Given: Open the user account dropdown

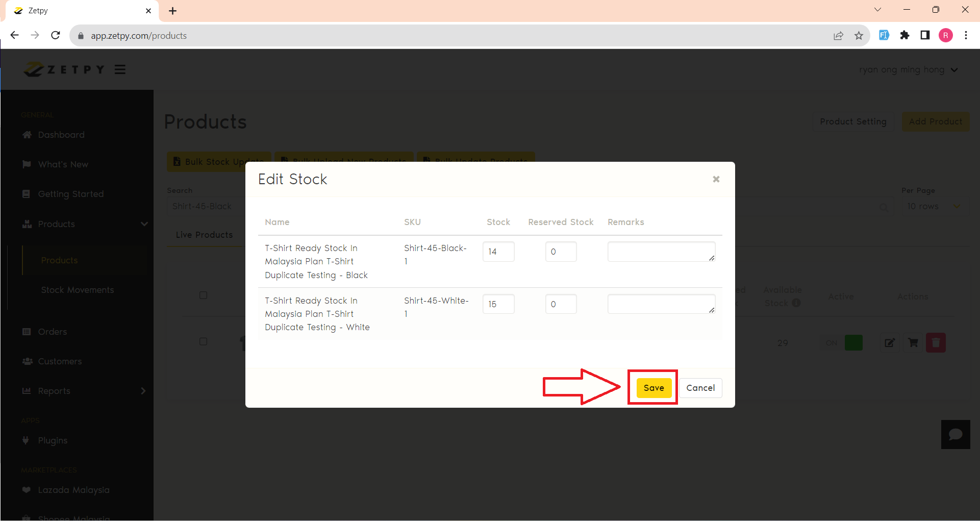Looking at the screenshot, I should click(x=908, y=69).
